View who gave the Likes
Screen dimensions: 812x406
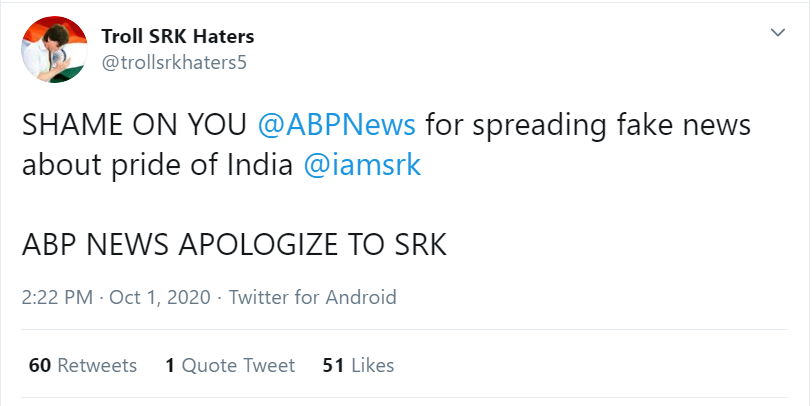372,365
